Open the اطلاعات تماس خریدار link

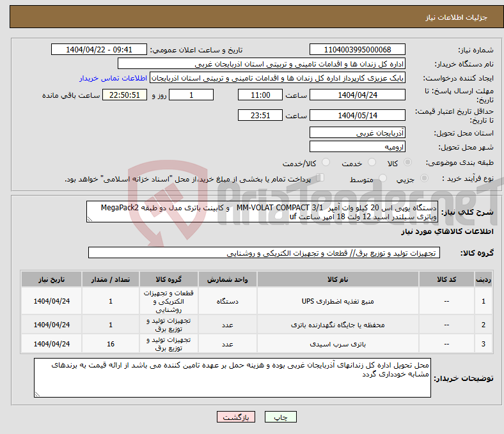point(113,78)
